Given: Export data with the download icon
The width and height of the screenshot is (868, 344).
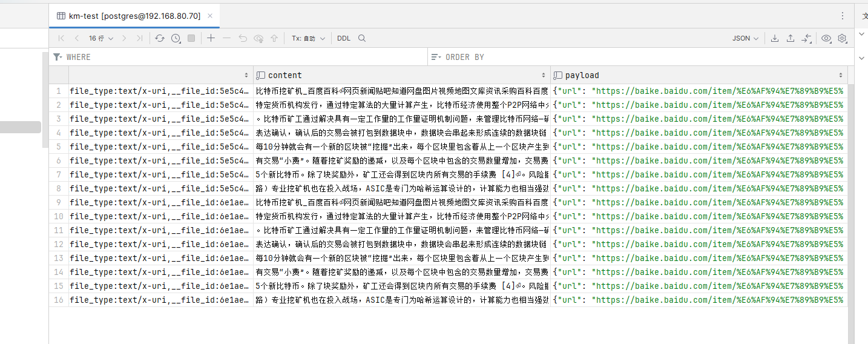Looking at the screenshot, I should [775, 38].
